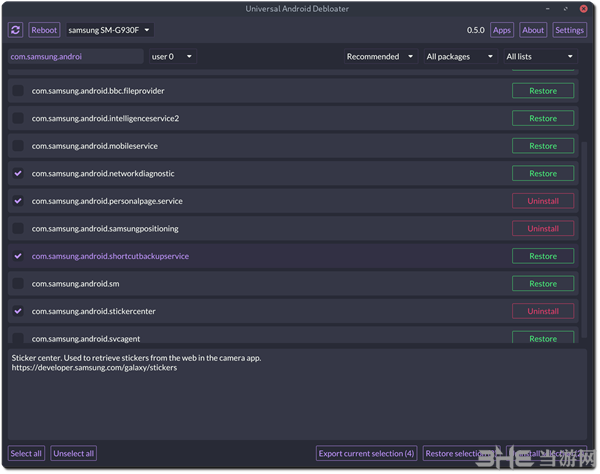Viewport: 600px width, 474px height.
Task: Open the samsung SM-G930F device dropdown
Action: (110, 30)
